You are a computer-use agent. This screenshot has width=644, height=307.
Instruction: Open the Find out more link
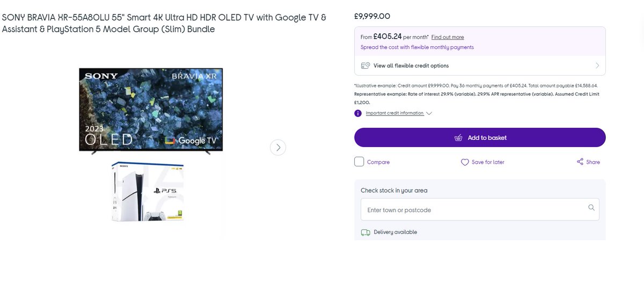[448, 37]
